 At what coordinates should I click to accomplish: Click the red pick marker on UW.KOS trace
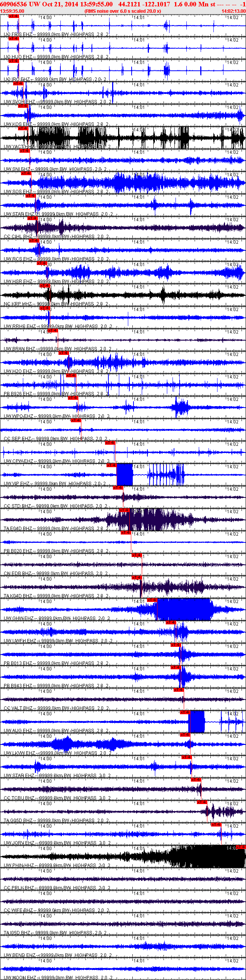[x=23, y=106]
